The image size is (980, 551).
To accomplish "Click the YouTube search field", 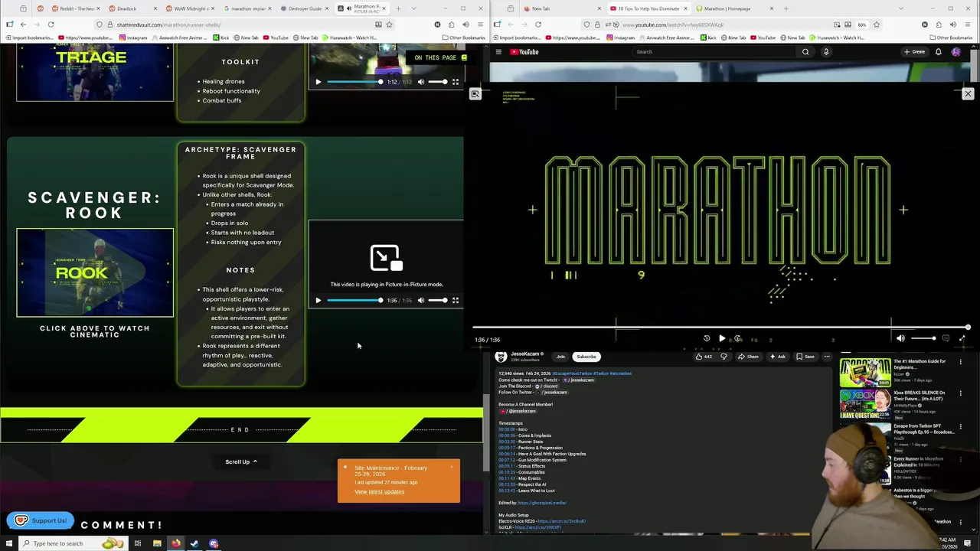I will click(x=712, y=52).
